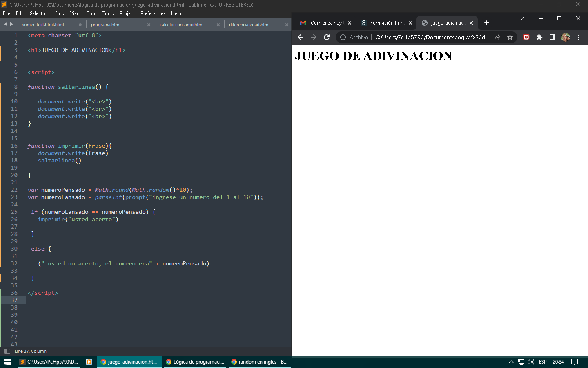Open the Project menu
Image resolution: width=588 pixels, height=368 pixels.
[127, 13]
